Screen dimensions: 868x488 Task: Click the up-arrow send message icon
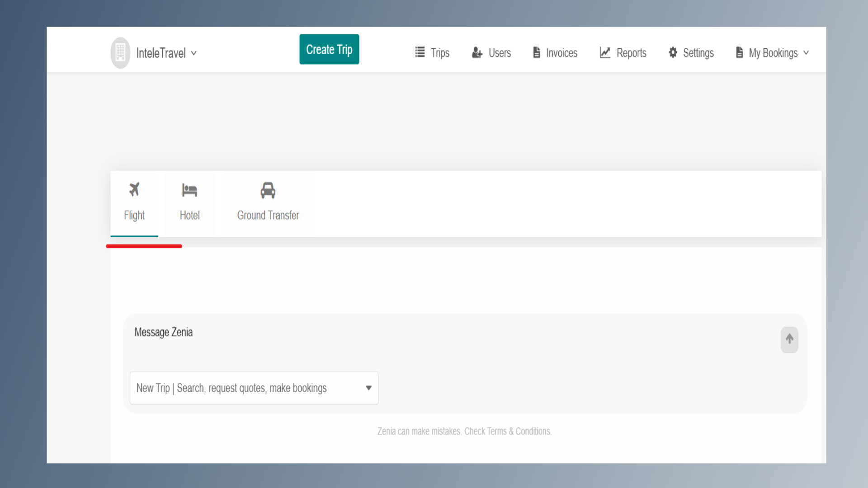point(789,339)
